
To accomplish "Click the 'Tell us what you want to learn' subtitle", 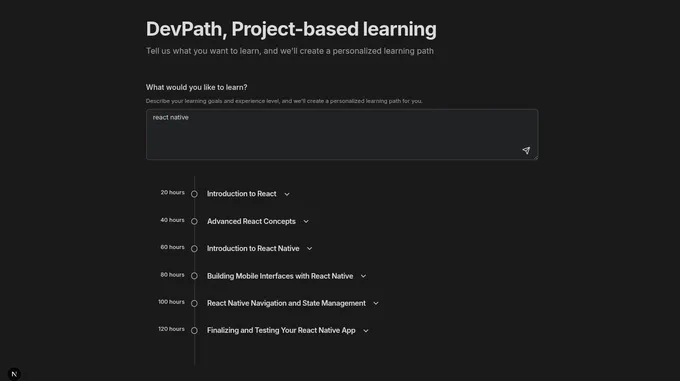I will 290,51.
